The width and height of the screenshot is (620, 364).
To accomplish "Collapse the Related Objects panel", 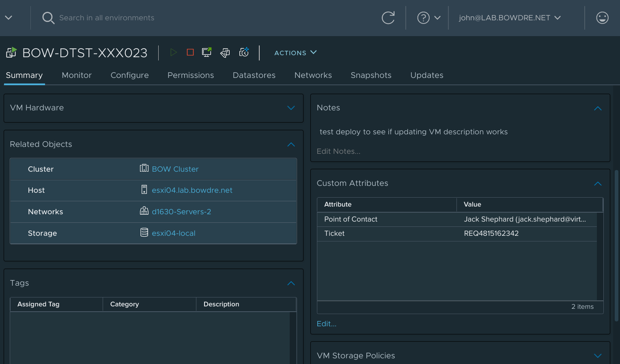I will (291, 144).
